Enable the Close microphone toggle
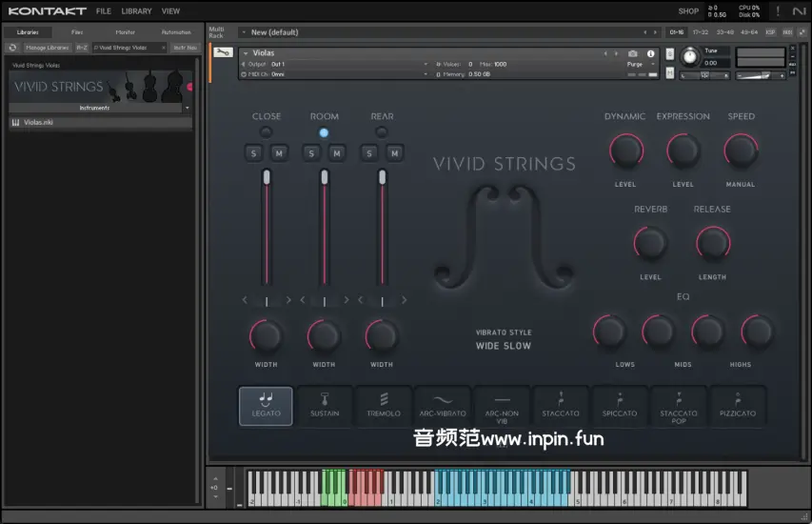Image resolution: width=812 pixels, height=524 pixels. coord(266,132)
